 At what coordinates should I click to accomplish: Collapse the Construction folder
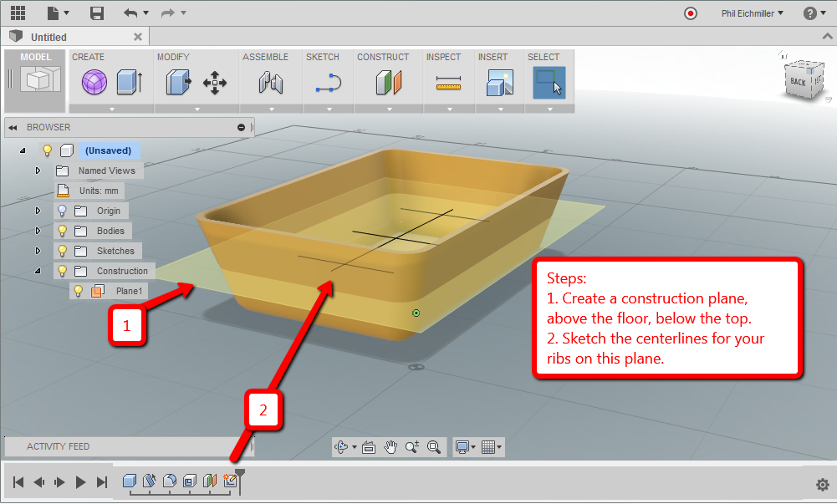(38, 271)
